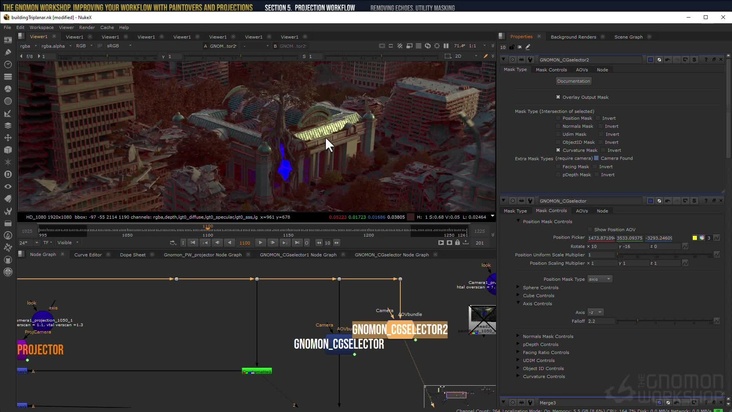Click pencil edit icon in Properties toolbar

pos(528,47)
